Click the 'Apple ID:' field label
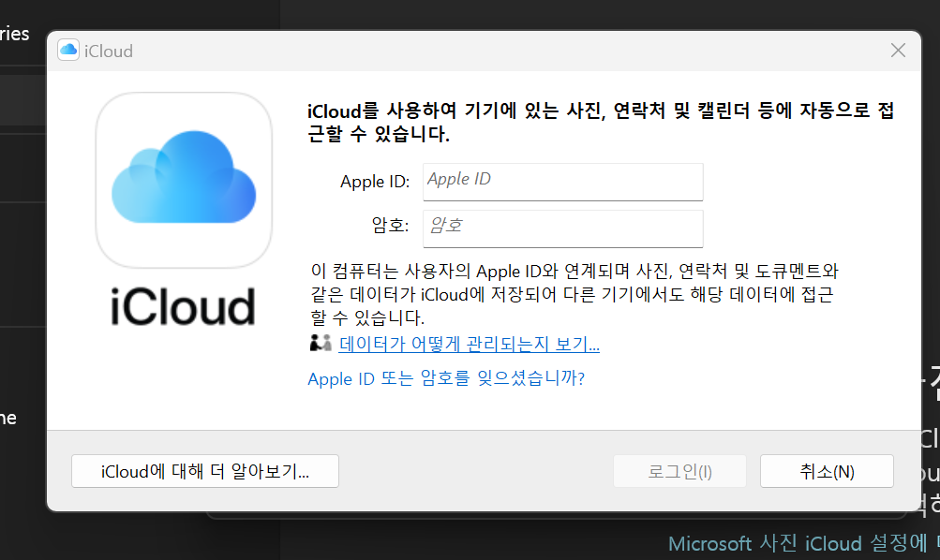This screenshot has height=560, width=940. (x=375, y=182)
